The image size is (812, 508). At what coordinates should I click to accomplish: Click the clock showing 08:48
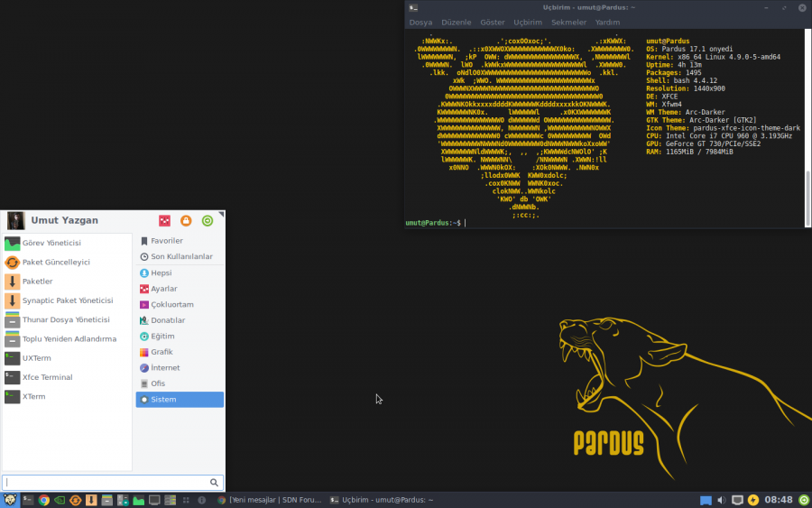(779, 500)
